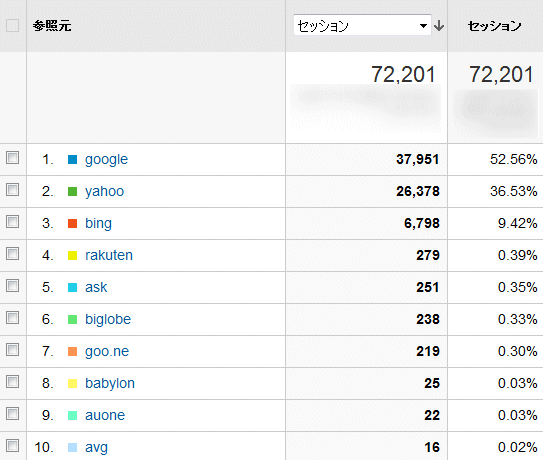Check the auone row checkbox
The width and height of the screenshot is (543, 460).
(12, 413)
